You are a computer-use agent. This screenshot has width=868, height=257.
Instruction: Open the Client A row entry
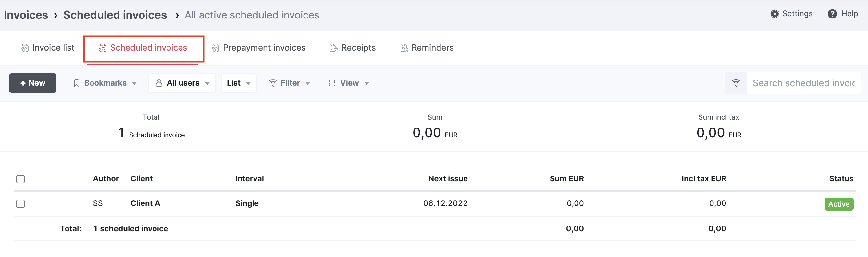click(145, 203)
